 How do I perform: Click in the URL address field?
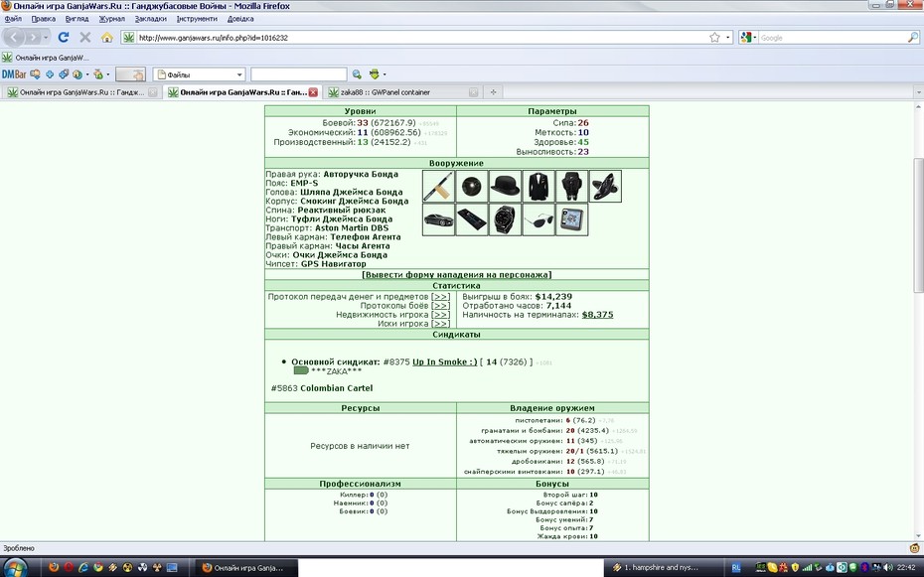point(421,37)
